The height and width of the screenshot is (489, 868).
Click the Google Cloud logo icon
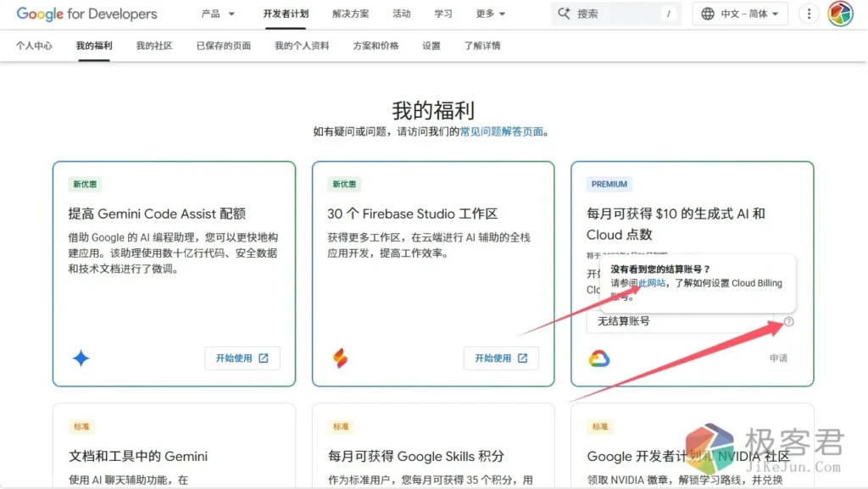point(599,358)
